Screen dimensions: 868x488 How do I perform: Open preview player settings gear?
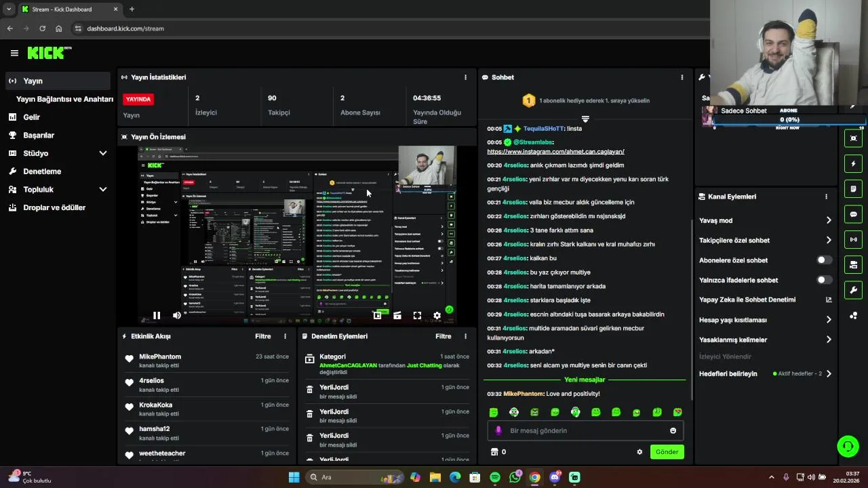pyautogui.click(x=437, y=315)
